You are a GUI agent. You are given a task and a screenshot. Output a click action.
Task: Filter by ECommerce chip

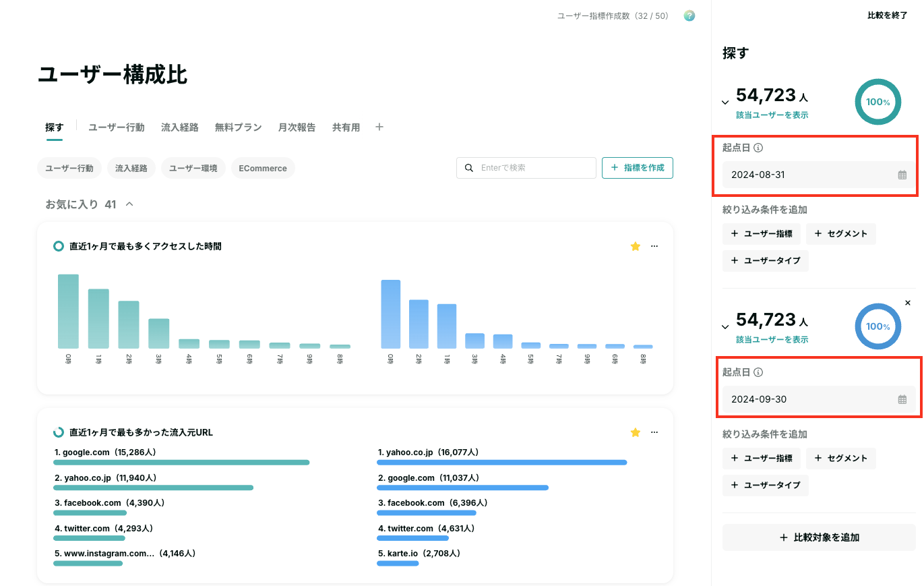tap(263, 168)
